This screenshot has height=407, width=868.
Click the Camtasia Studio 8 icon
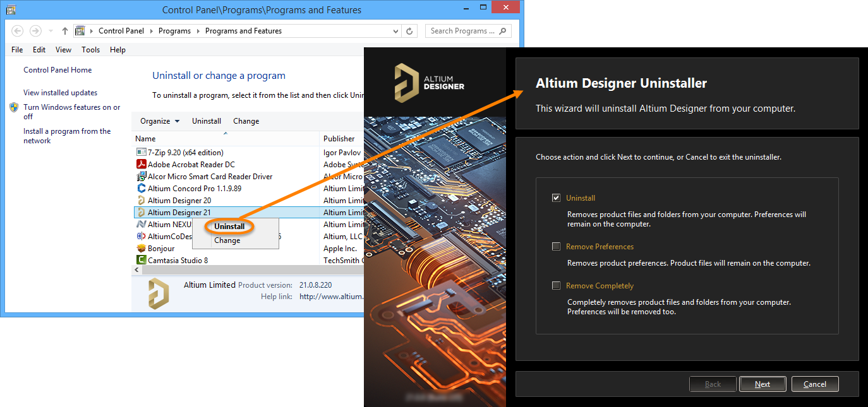tap(142, 261)
